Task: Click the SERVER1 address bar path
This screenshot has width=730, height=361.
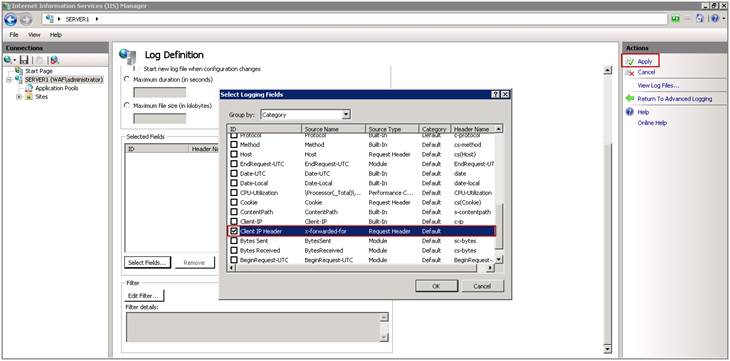Action: click(77, 19)
